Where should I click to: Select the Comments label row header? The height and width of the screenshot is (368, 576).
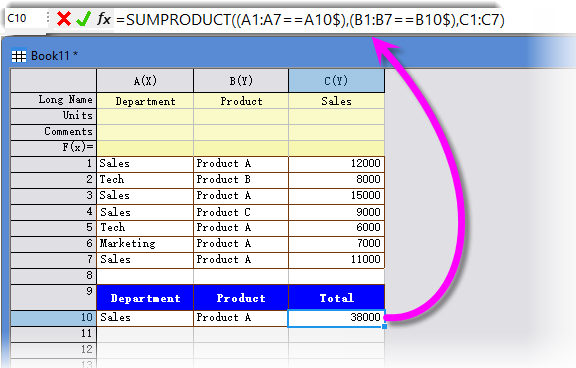tap(54, 132)
